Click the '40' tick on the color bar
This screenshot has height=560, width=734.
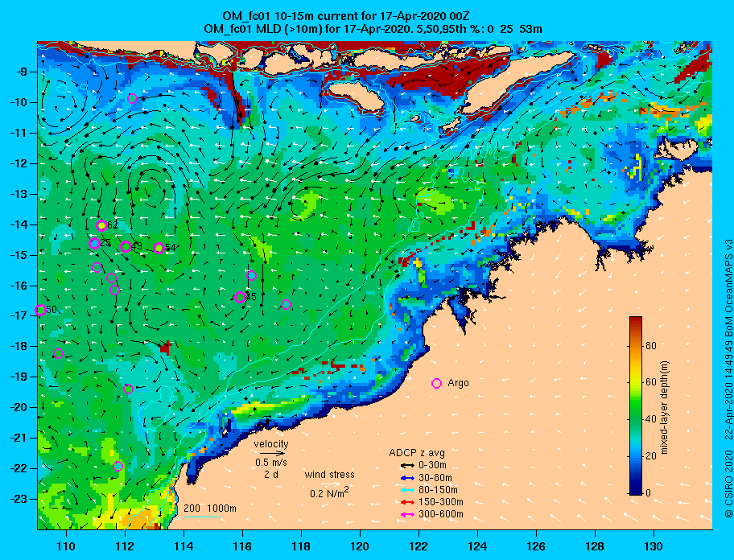pos(651,419)
